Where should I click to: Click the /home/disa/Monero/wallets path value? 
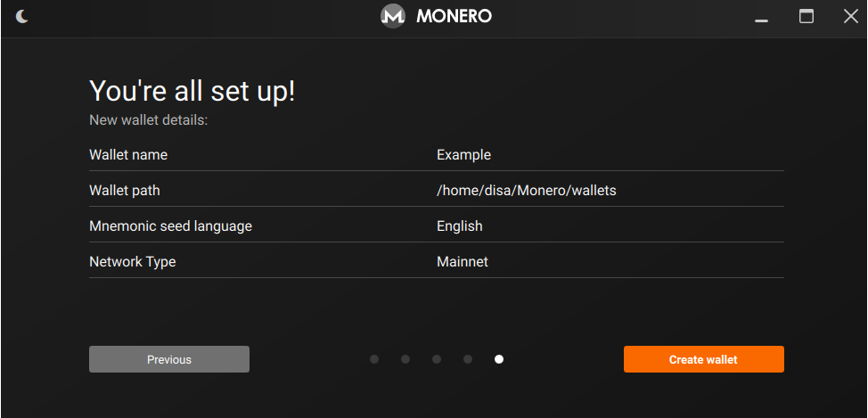pos(527,191)
